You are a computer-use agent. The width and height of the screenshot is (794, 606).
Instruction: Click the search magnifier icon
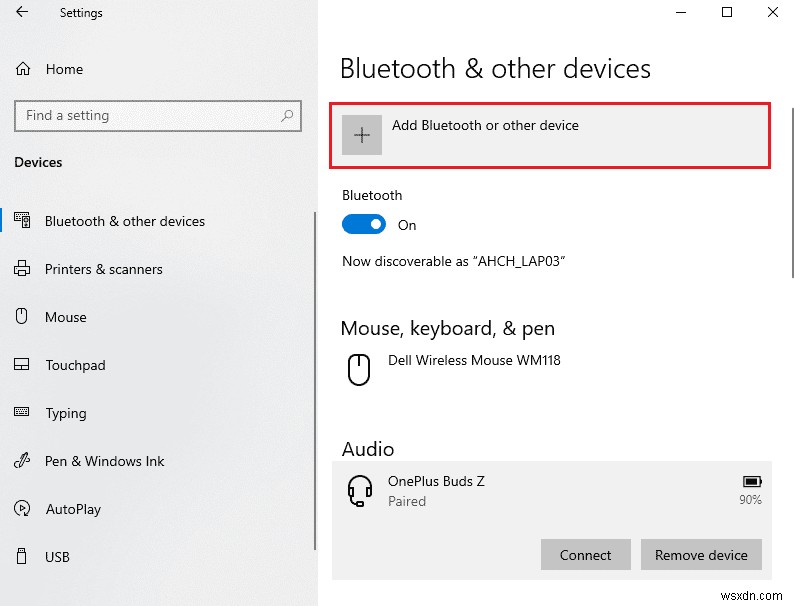pos(287,116)
